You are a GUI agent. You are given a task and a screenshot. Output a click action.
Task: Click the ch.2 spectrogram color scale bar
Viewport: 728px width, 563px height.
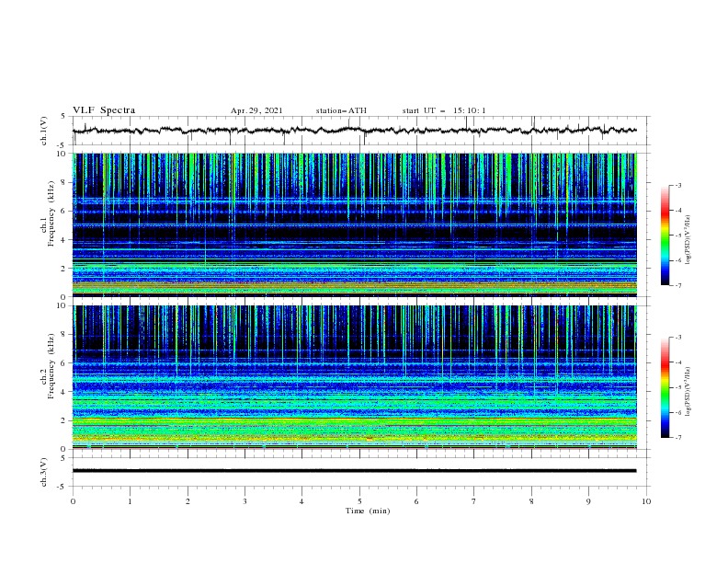665,387
